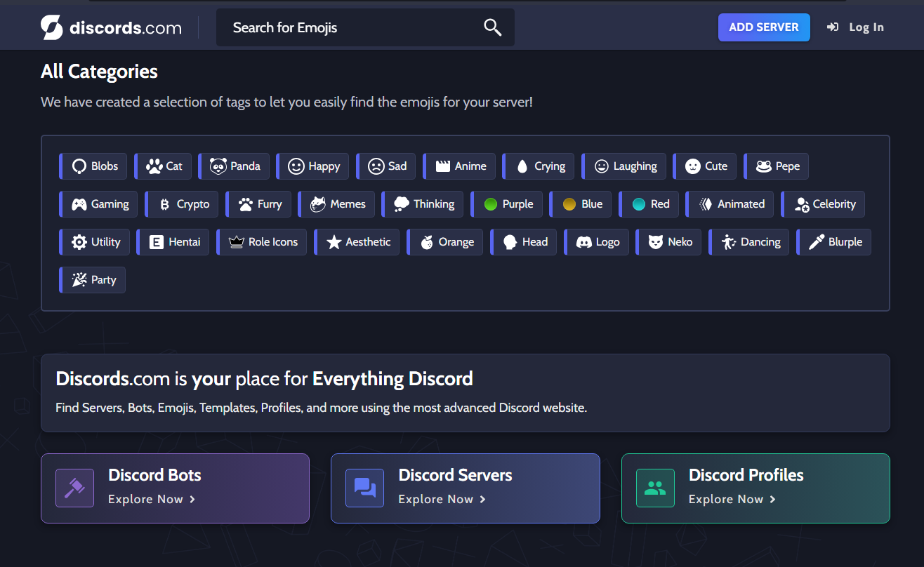This screenshot has width=924, height=567.
Task: Select the Gaming controller category
Action: click(x=98, y=204)
